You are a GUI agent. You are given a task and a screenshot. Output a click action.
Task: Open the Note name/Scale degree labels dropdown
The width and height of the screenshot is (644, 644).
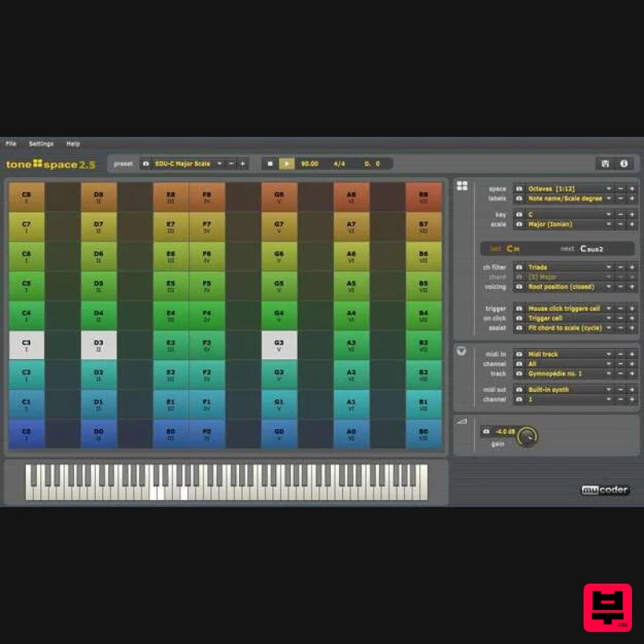click(569, 198)
